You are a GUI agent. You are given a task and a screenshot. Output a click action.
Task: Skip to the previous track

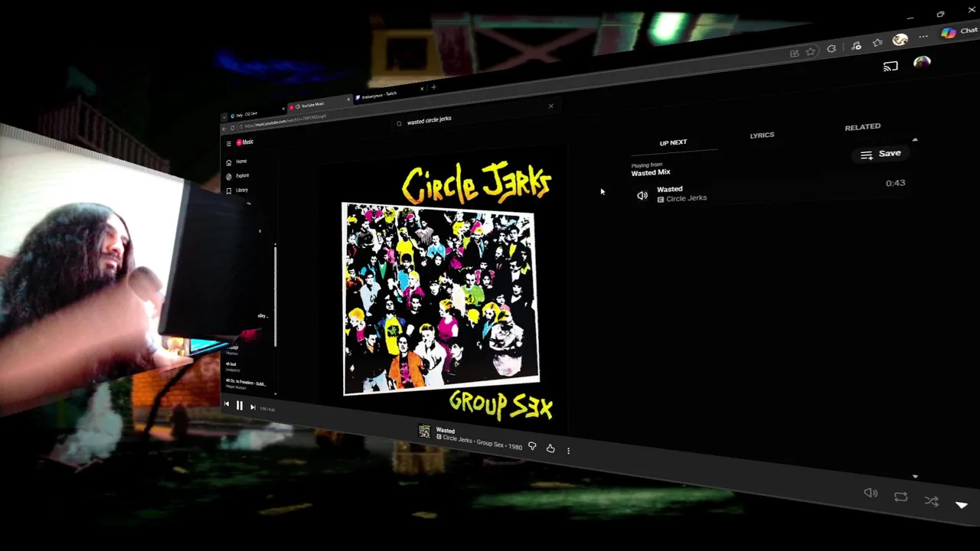pos(226,405)
